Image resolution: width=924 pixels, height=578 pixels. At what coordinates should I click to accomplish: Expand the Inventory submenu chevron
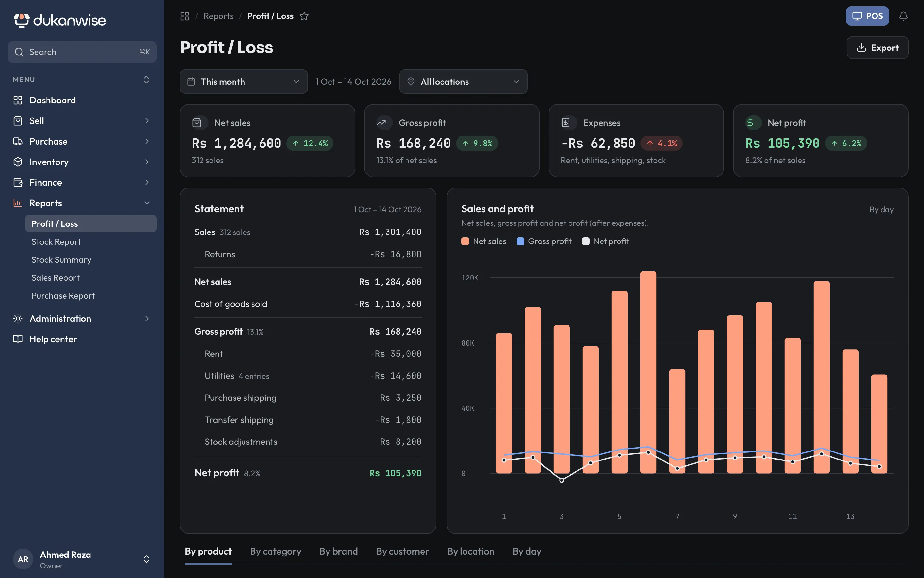coord(147,162)
